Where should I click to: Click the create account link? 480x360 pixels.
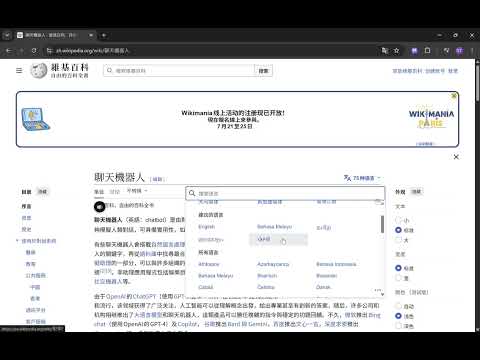(x=435, y=71)
